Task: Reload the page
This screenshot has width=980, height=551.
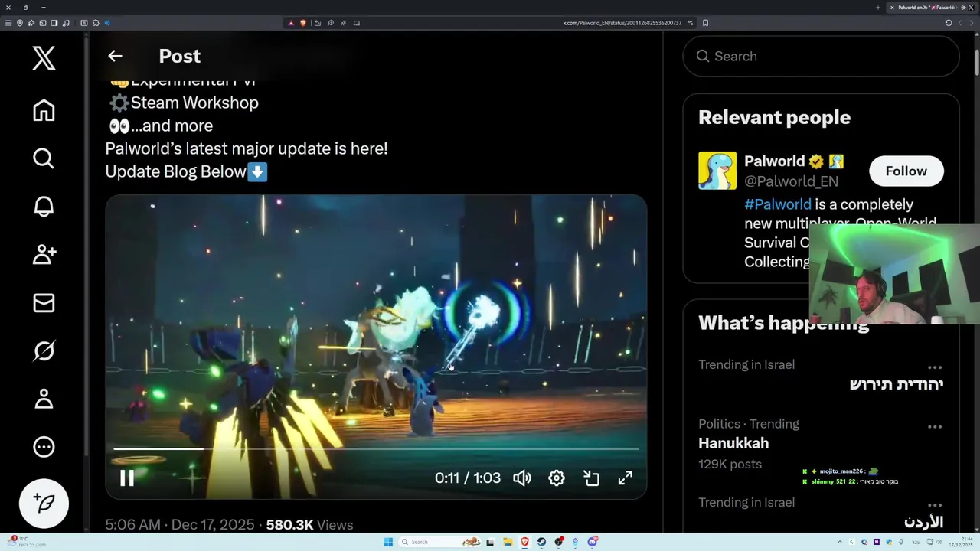Action: coord(949,23)
